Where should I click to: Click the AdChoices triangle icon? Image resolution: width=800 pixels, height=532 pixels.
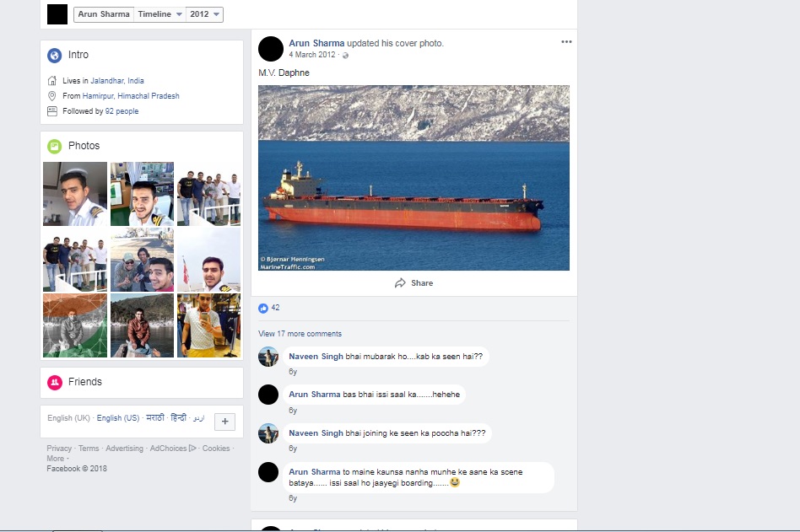pyautogui.click(x=192, y=449)
